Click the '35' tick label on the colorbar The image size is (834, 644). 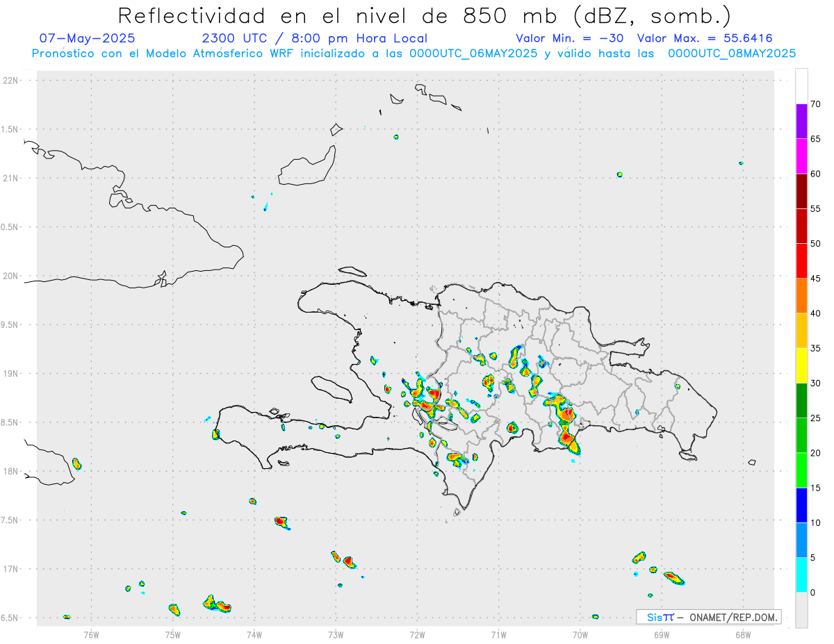(x=815, y=348)
